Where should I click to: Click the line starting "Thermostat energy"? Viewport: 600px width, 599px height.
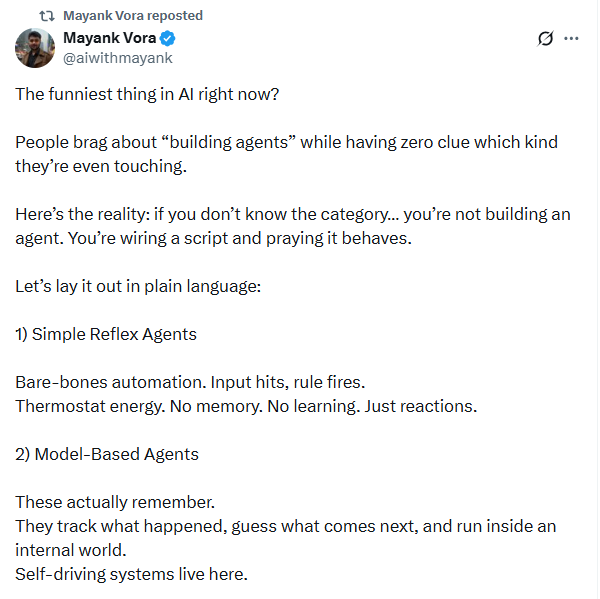pyautogui.click(x=246, y=406)
